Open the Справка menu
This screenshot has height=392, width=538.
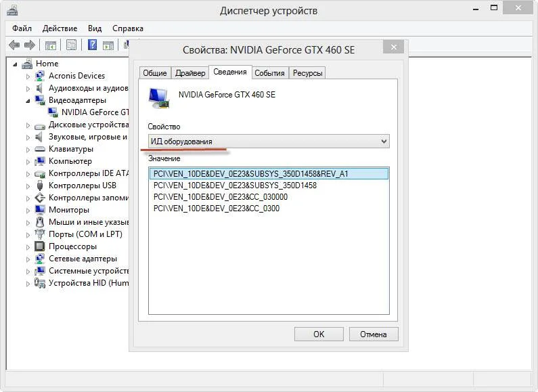tap(128, 28)
